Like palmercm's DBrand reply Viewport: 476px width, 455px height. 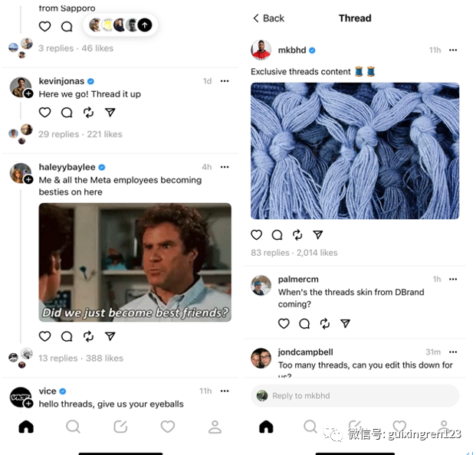point(284,324)
